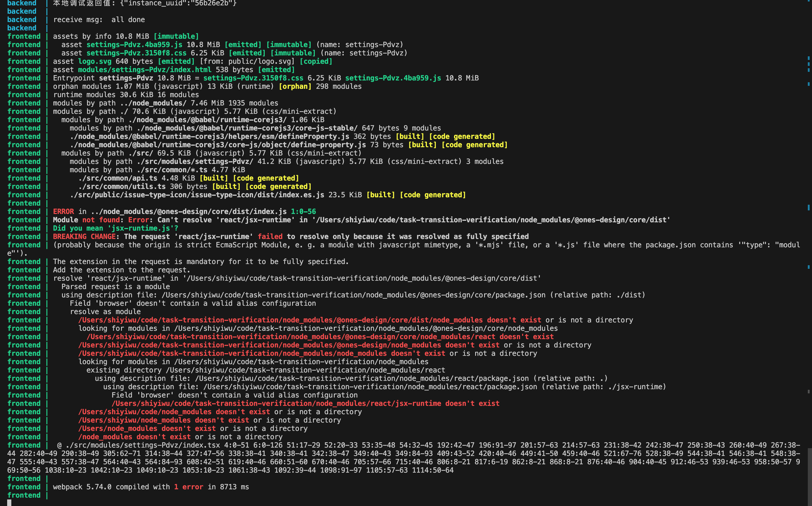Click the terminal scrollbar thumb at bottom right
Viewport: 812px width, 506px height.
pyautogui.click(x=810, y=477)
